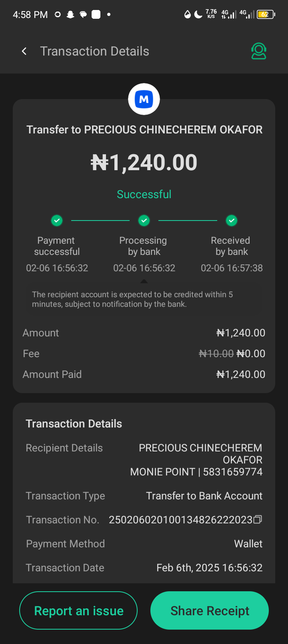Image resolution: width=288 pixels, height=644 pixels.
Task: Tap the Moniepoint bank logo
Action: pyautogui.click(x=144, y=99)
